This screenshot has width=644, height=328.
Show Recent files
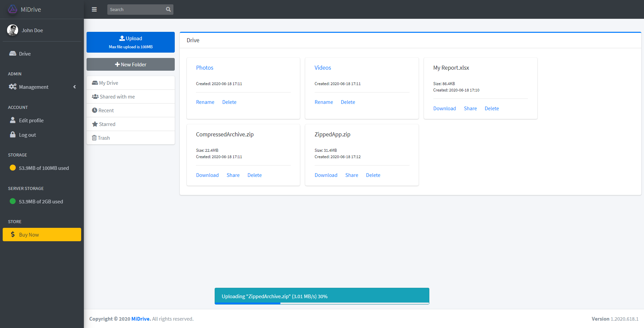pos(130,110)
